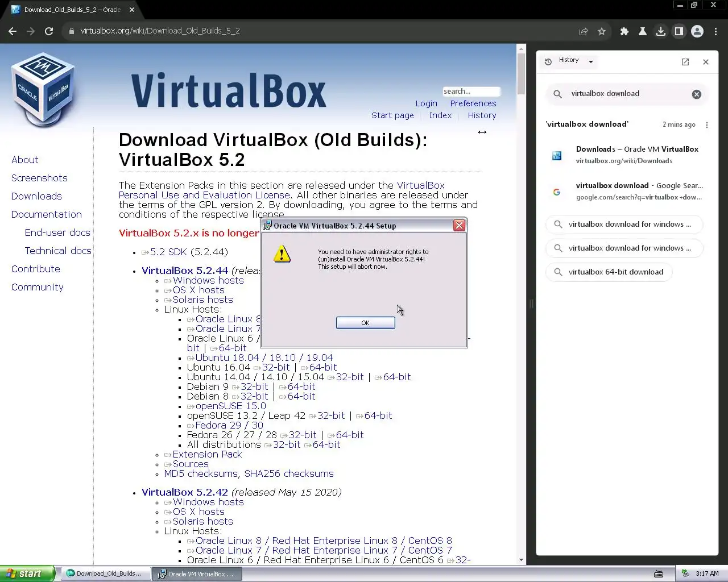This screenshot has width=728, height=582.
Task: Open the Community sidebar link
Action: tap(38, 288)
